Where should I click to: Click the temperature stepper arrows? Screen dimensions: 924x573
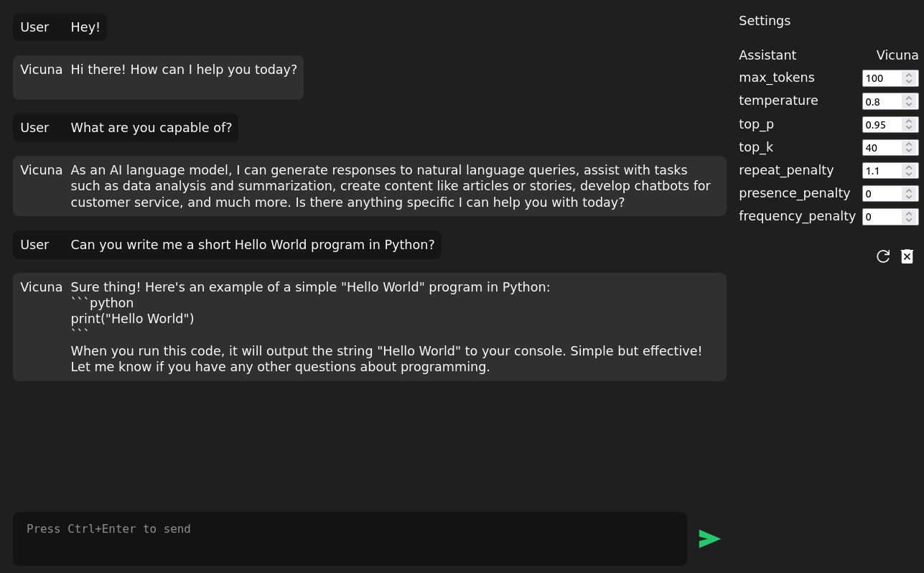tap(909, 101)
